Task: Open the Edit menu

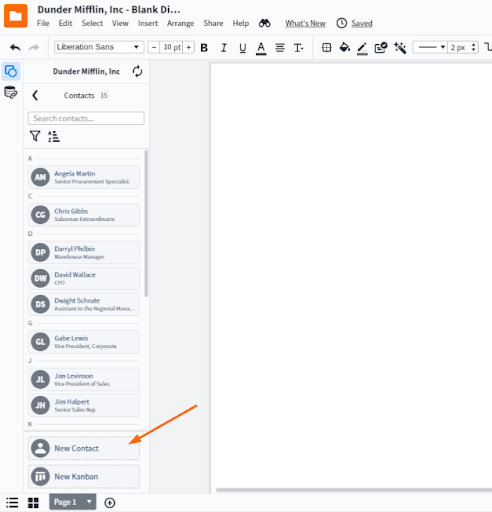Action: click(x=65, y=23)
